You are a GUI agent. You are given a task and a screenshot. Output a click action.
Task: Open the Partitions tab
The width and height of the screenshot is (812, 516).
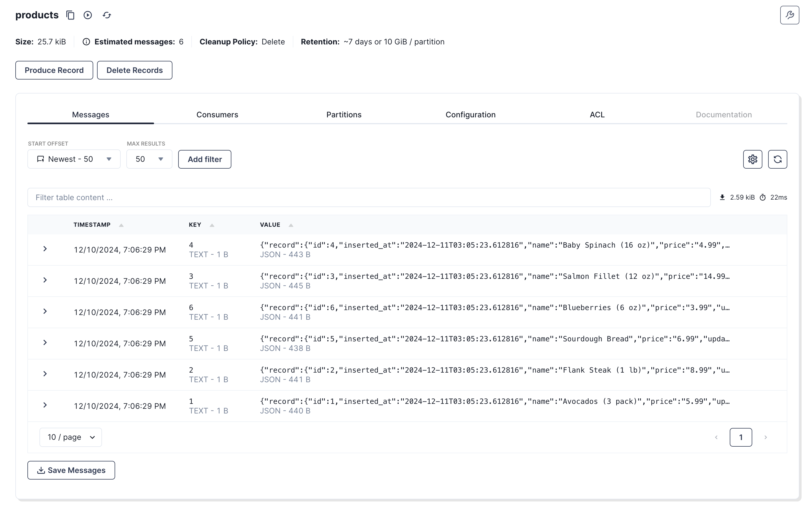click(343, 115)
